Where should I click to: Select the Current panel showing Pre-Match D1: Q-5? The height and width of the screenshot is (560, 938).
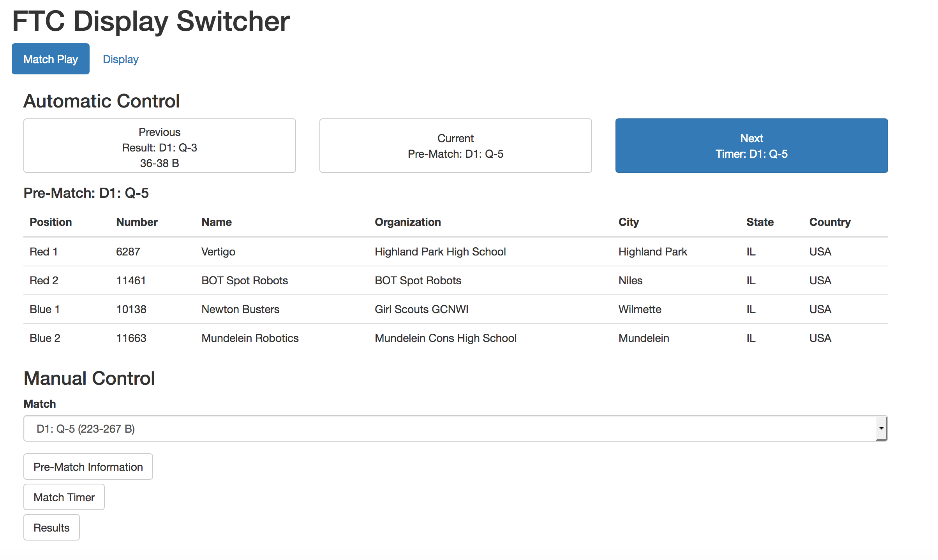pyautogui.click(x=455, y=146)
